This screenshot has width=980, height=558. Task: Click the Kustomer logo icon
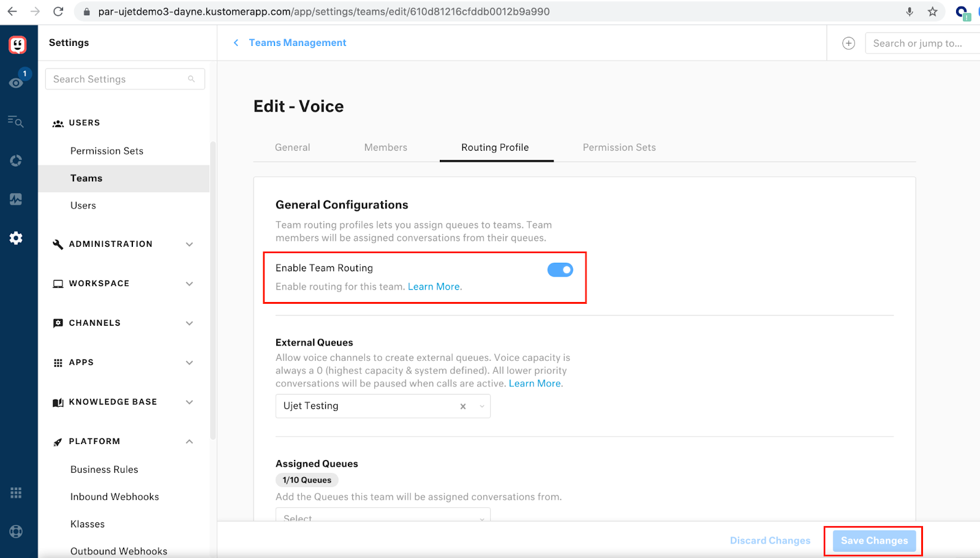[x=17, y=44]
